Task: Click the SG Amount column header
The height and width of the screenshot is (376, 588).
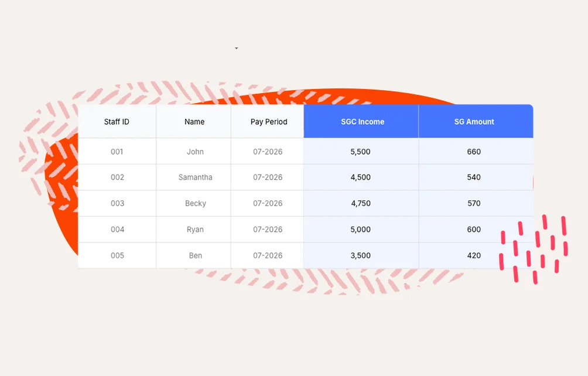Action: pos(474,122)
